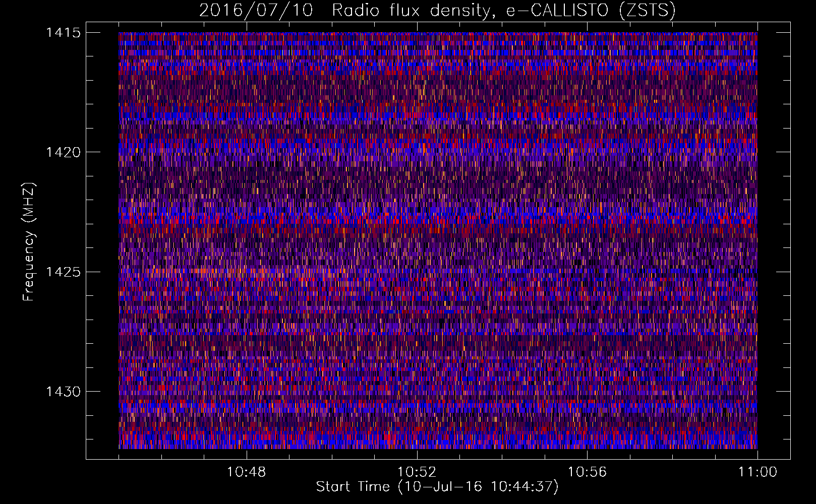Select the 1420 frequency axis label

[x=63, y=152]
